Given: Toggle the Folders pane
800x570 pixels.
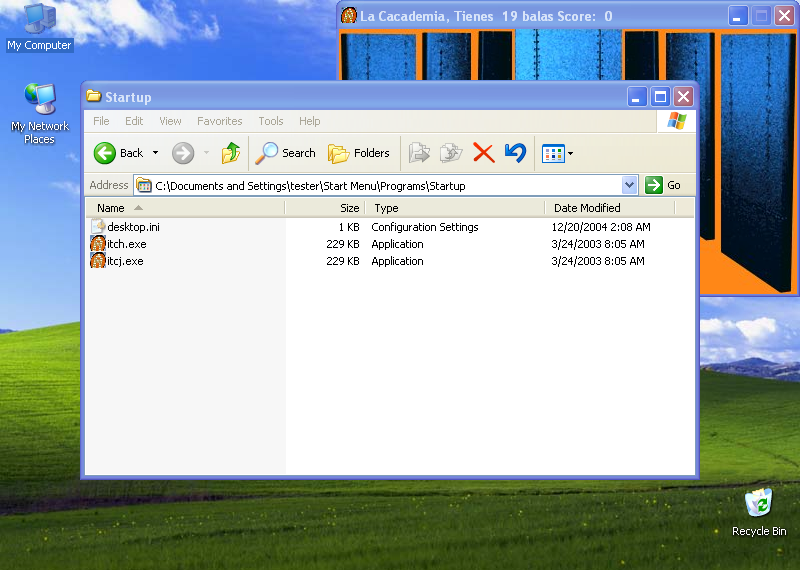Looking at the screenshot, I should tap(359, 153).
